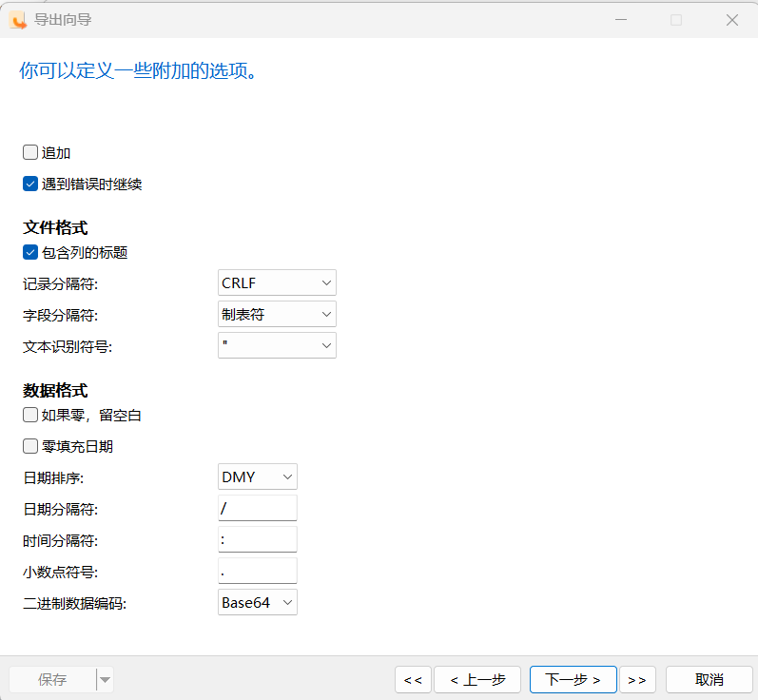Open the 记录分隔符 CRLF dropdown
The image size is (758, 700).
[x=277, y=282]
